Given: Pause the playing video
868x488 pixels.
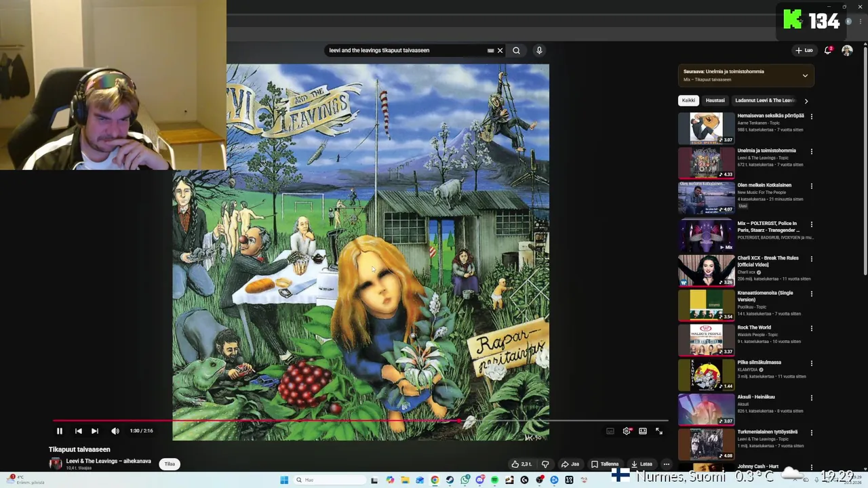Looking at the screenshot, I should tap(60, 431).
